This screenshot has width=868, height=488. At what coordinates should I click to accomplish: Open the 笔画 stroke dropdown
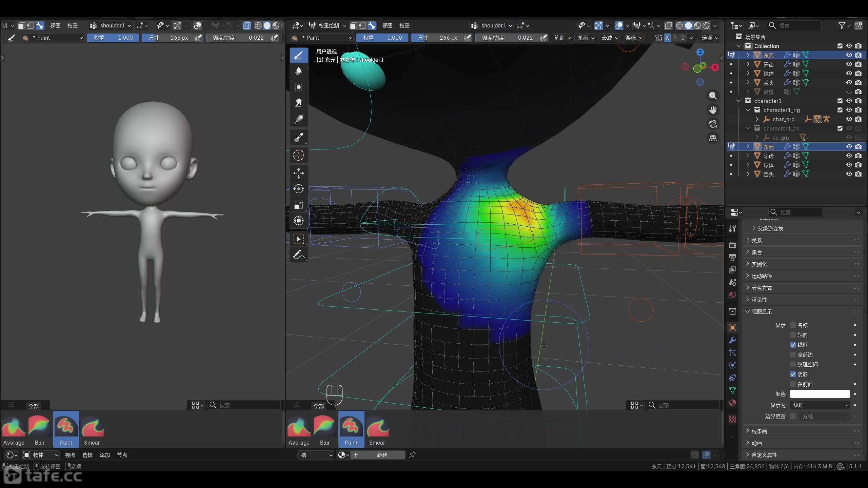586,38
